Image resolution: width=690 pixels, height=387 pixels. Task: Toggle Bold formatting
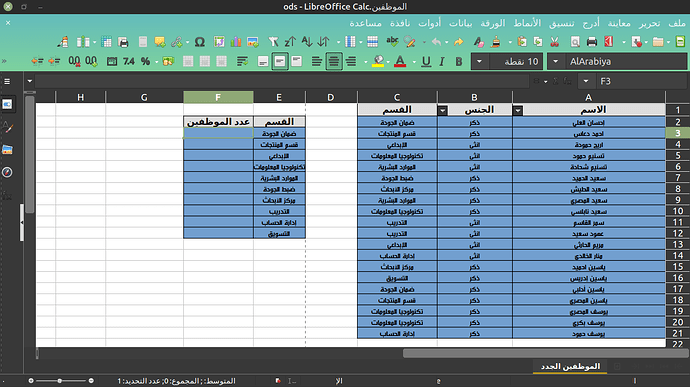pos(459,61)
